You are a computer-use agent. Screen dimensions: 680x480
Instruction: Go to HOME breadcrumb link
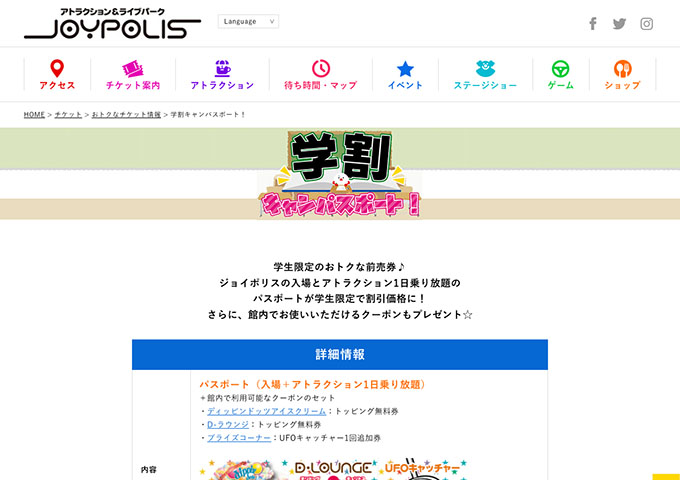click(x=34, y=114)
